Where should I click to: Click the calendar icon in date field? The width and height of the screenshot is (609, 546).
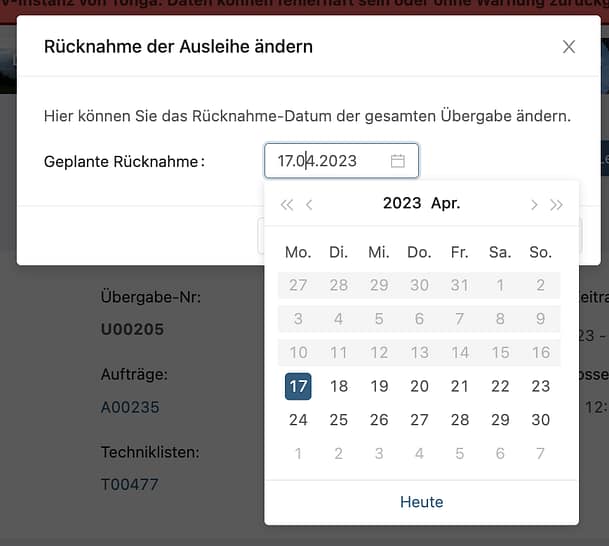(x=397, y=161)
